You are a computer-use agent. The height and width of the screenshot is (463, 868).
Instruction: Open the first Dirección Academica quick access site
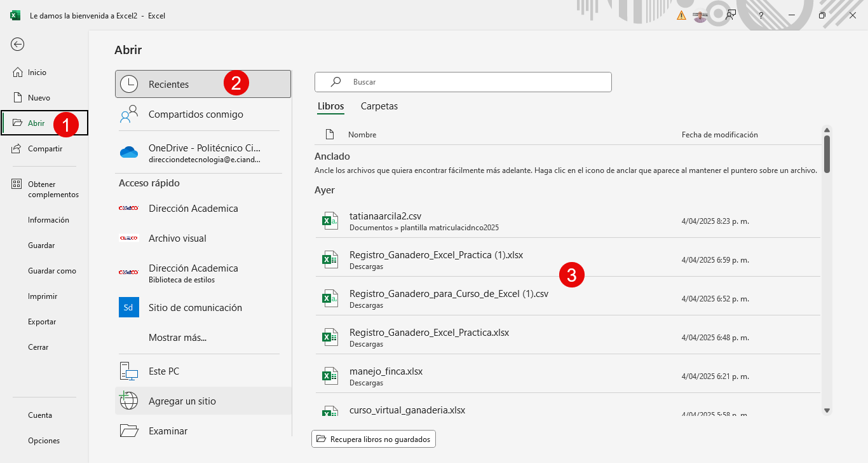pyautogui.click(x=203, y=209)
